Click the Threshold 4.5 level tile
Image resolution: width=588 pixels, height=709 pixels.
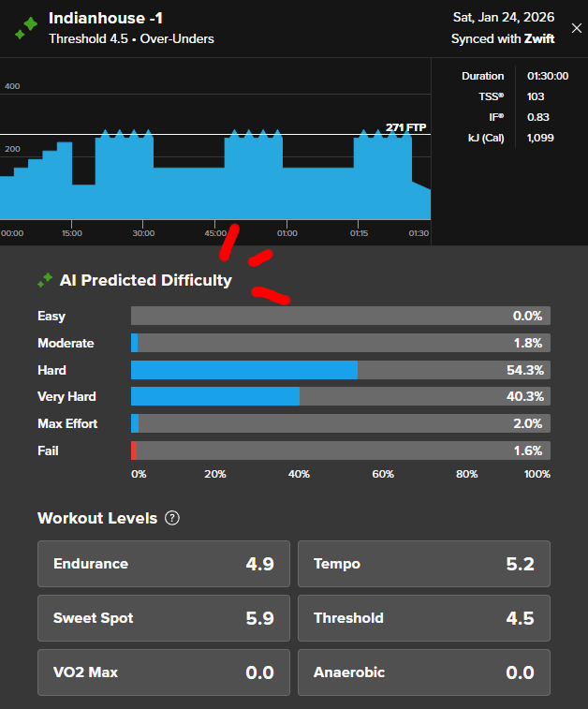point(423,618)
